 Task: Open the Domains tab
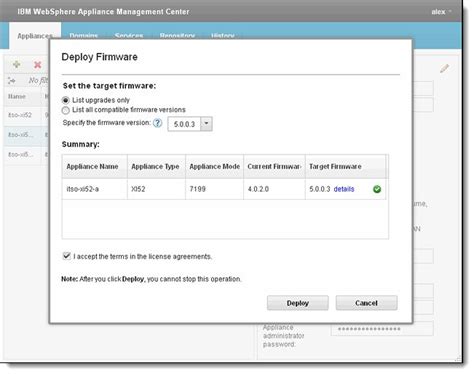84,35
